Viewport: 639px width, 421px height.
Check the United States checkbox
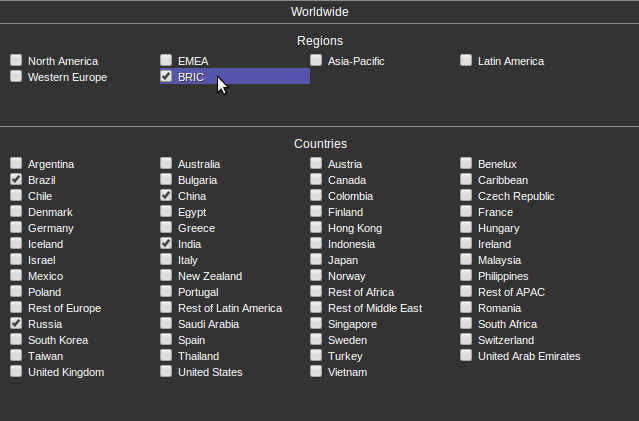[166, 371]
